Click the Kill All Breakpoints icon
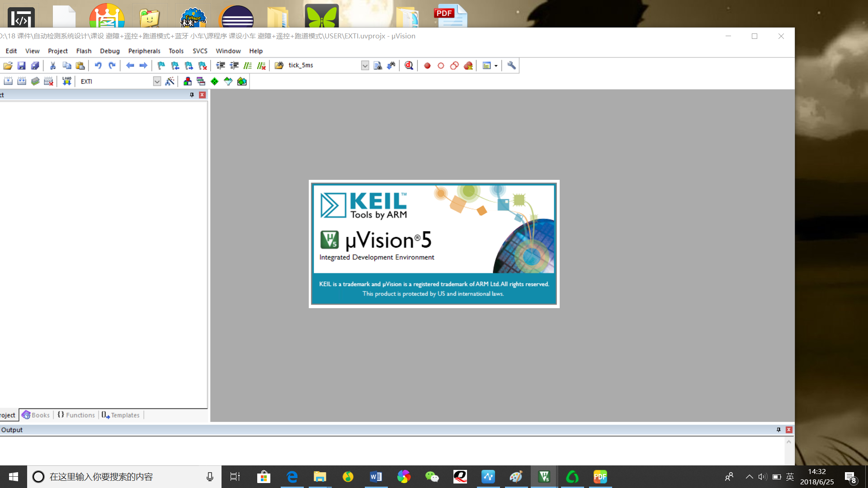This screenshot has width=868, height=488. click(468, 66)
